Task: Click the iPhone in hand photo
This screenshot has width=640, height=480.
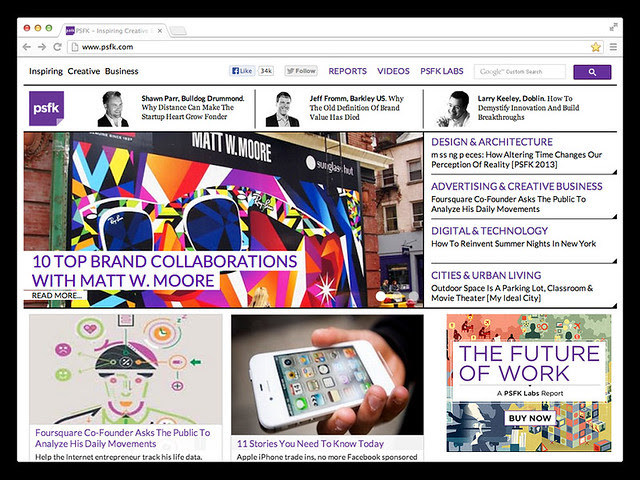Action: click(327, 374)
